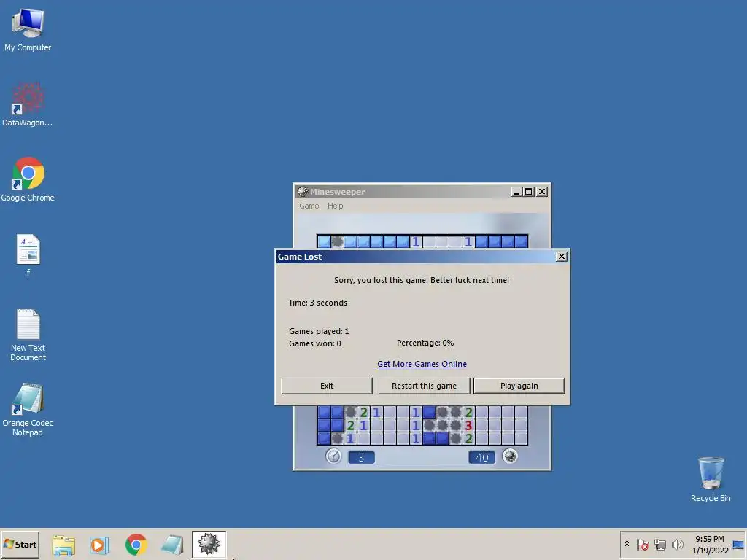Select the document file named f
This screenshot has height=560, width=747.
coord(28,254)
